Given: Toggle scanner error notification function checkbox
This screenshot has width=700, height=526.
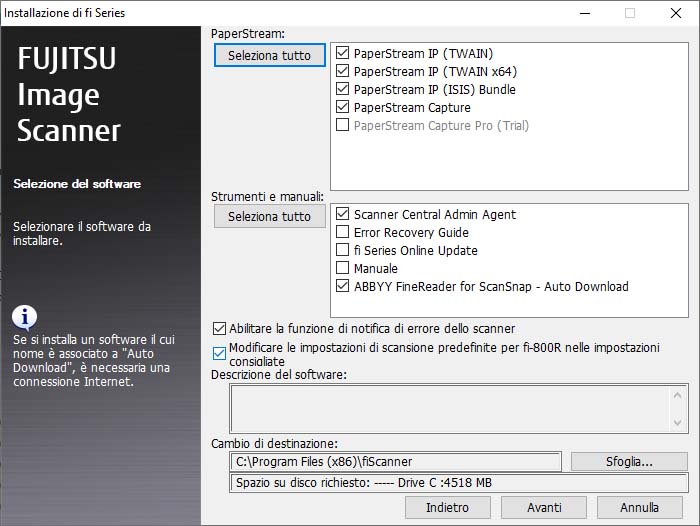Looking at the screenshot, I should pyautogui.click(x=220, y=328).
